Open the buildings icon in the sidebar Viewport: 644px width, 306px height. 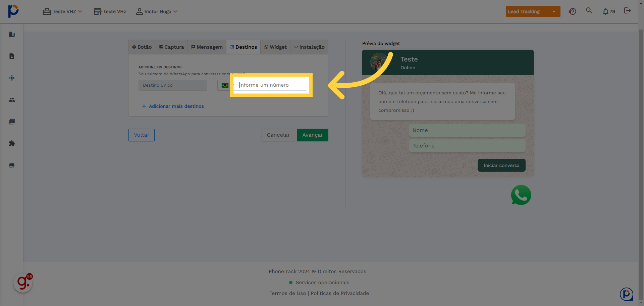coord(12,34)
